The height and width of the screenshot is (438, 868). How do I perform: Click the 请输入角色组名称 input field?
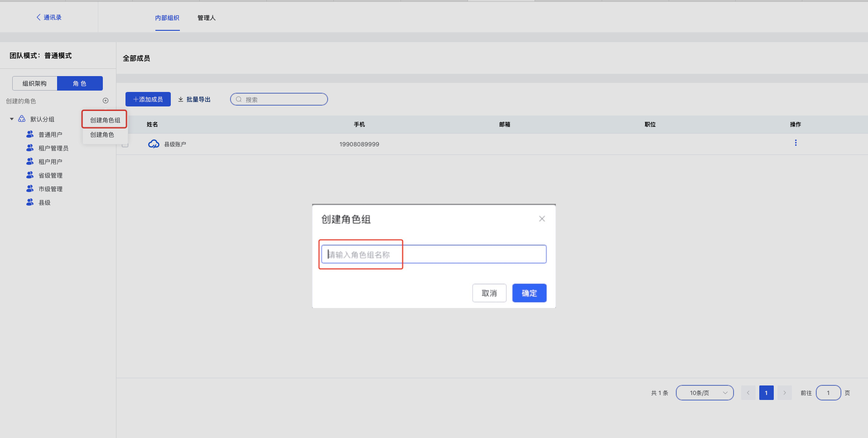tap(434, 254)
